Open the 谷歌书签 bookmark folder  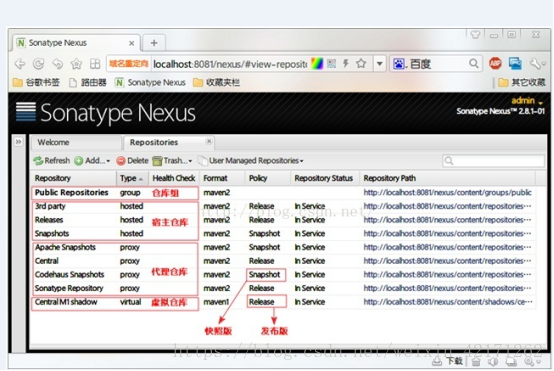click(36, 82)
